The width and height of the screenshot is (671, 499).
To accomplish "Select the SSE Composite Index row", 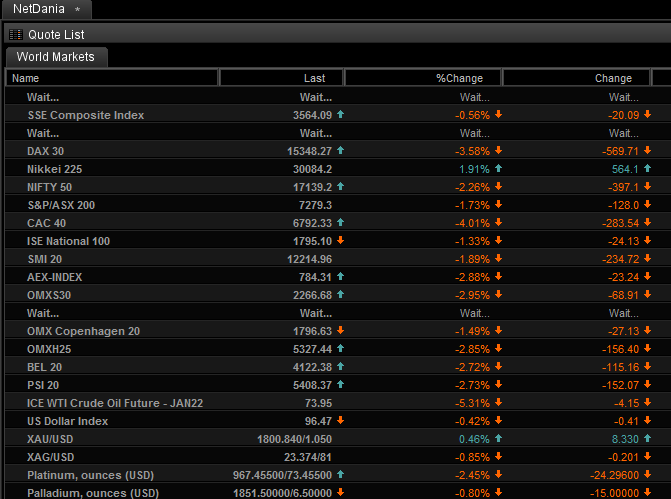I will pos(338,115).
